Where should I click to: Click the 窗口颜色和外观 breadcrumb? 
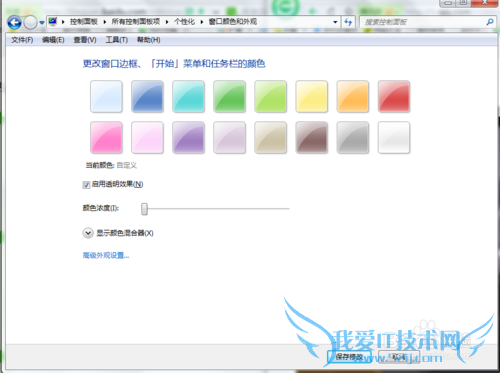(233, 22)
